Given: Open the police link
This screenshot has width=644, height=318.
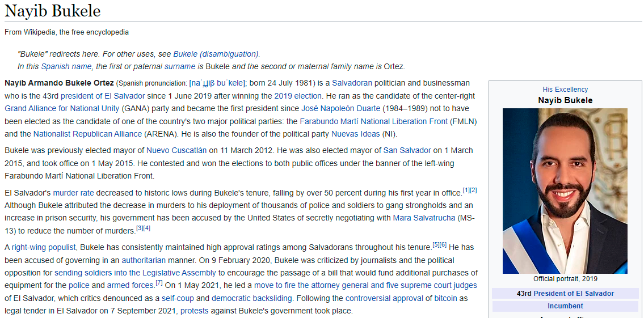Looking at the screenshot, I should [x=79, y=286].
